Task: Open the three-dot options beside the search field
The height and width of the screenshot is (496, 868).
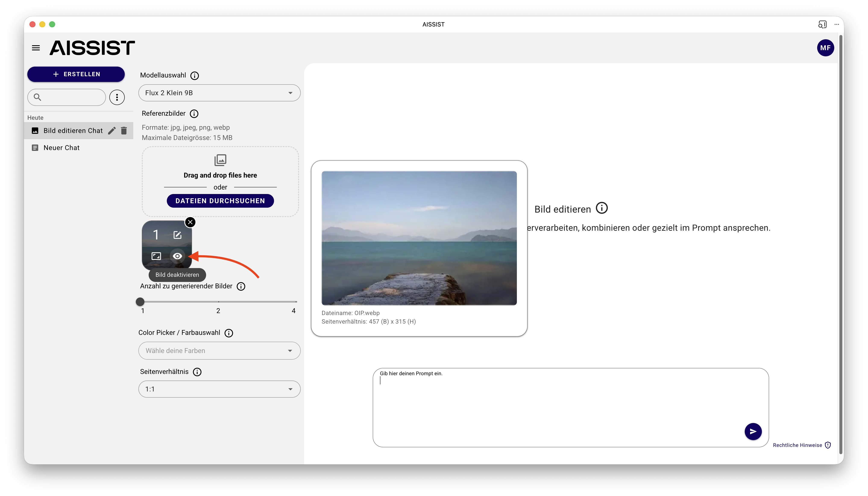Action: [117, 97]
